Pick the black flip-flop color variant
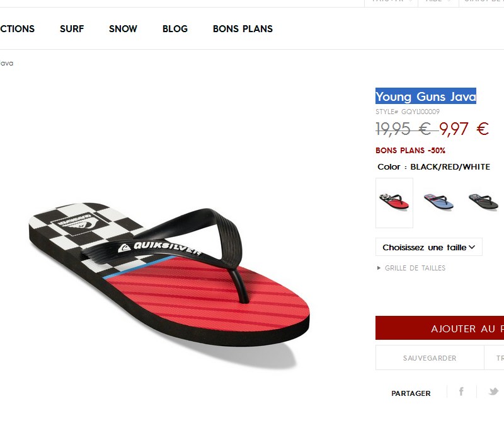This screenshot has height=435, width=504. point(483,202)
